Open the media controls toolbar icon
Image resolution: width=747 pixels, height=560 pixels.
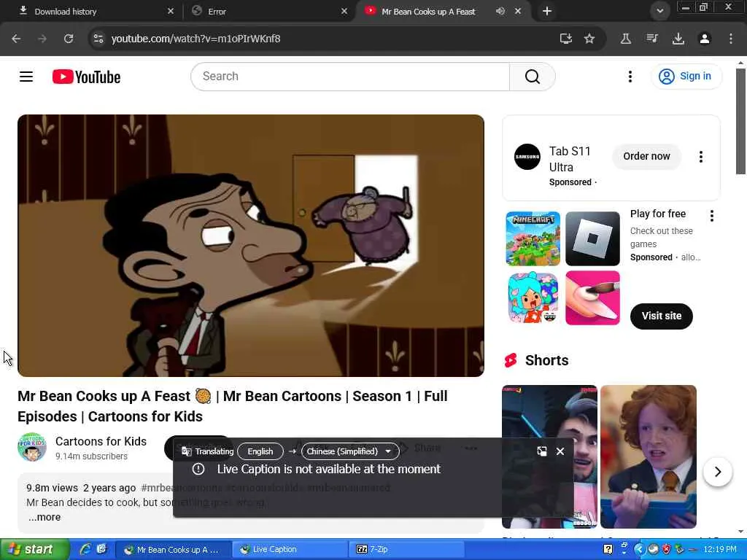(651, 39)
